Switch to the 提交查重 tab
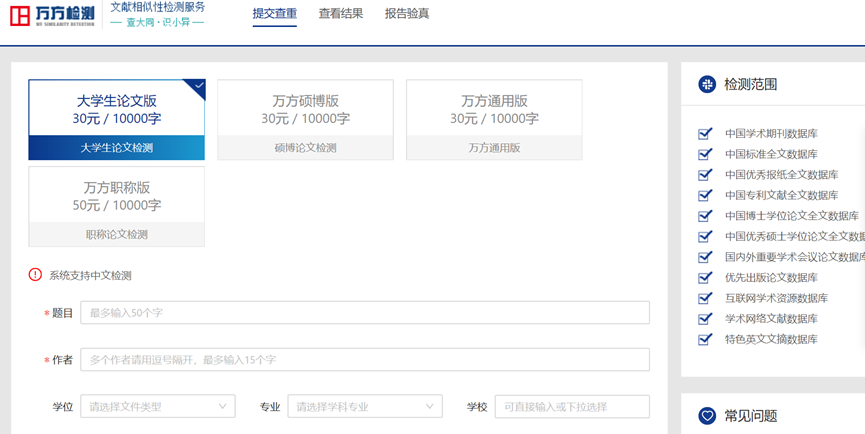865x434 pixels. click(275, 14)
